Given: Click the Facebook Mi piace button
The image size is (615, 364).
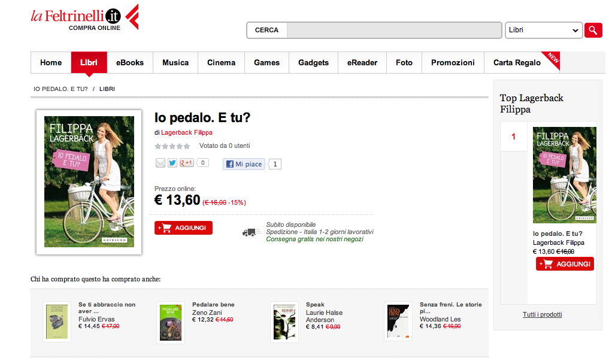Looking at the screenshot, I should tap(244, 164).
